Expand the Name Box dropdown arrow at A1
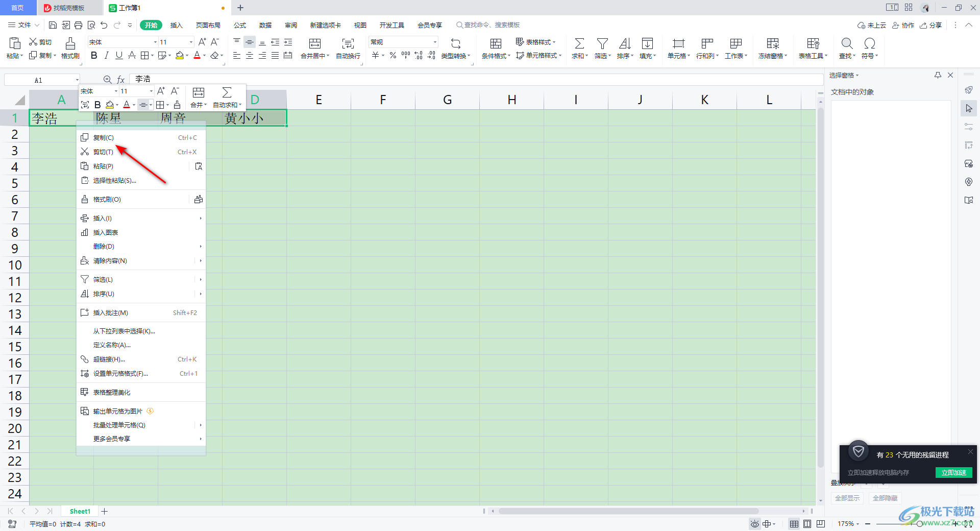980x531 pixels. coord(77,80)
